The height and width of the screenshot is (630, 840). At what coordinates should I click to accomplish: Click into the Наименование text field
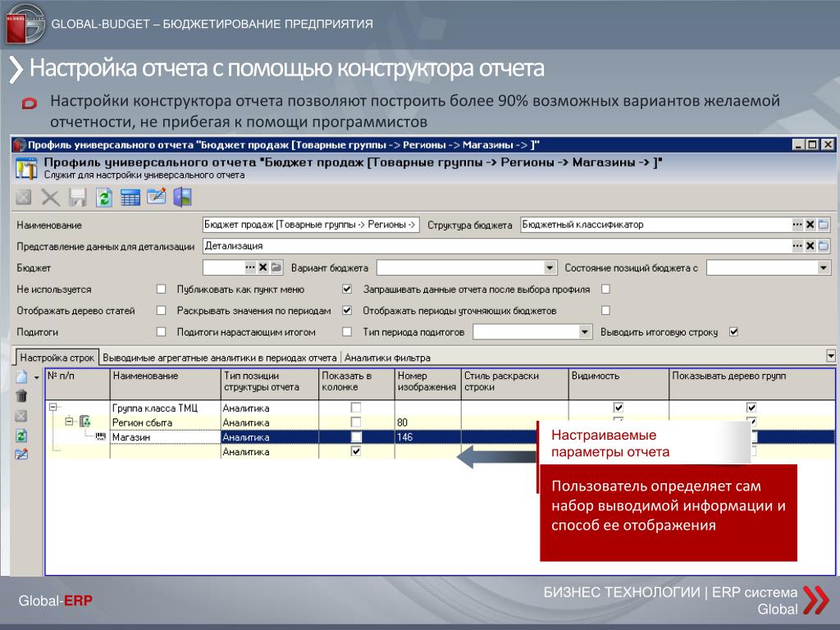311,225
